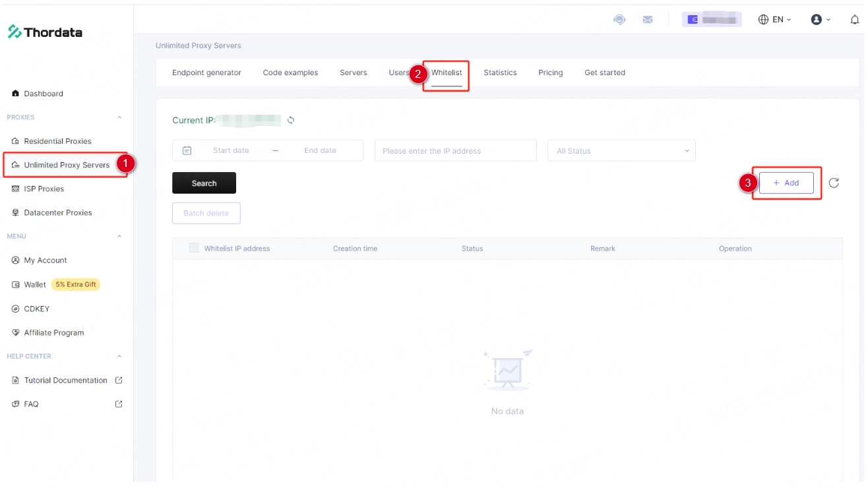Screen dimensions: 868x488
Task: Click the Add whitelist button
Action: pyautogui.click(x=786, y=183)
